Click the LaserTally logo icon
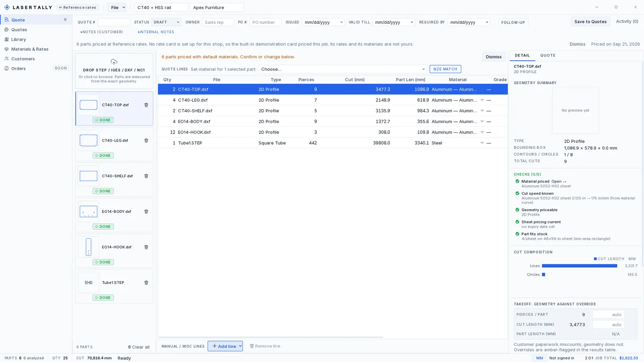 tap(7, 7)
